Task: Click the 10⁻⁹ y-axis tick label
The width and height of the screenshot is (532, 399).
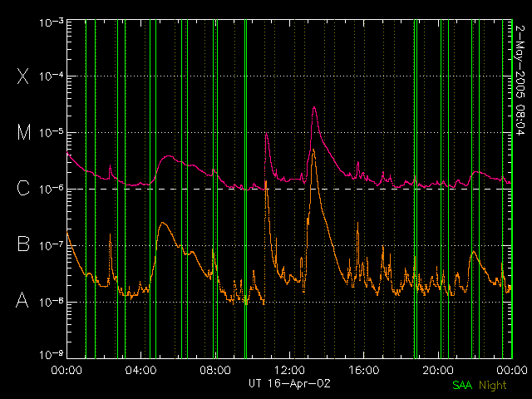Action: point(52,355)
